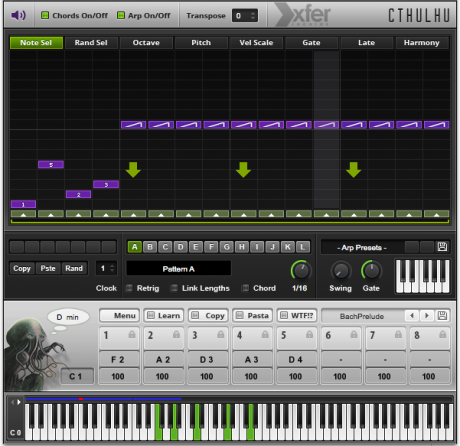Click the arp Copy button
Screen dimensions: 460x446
coord(22,268)
